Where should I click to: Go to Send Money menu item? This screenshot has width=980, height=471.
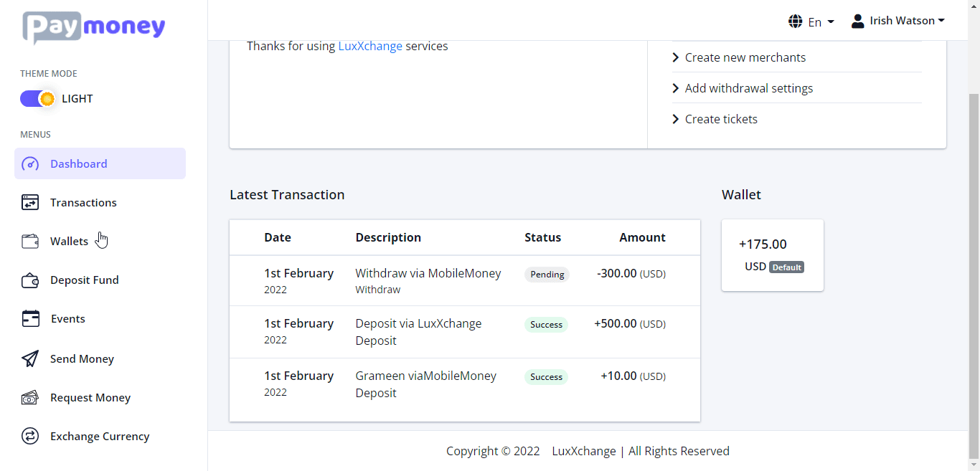point(82,359)
